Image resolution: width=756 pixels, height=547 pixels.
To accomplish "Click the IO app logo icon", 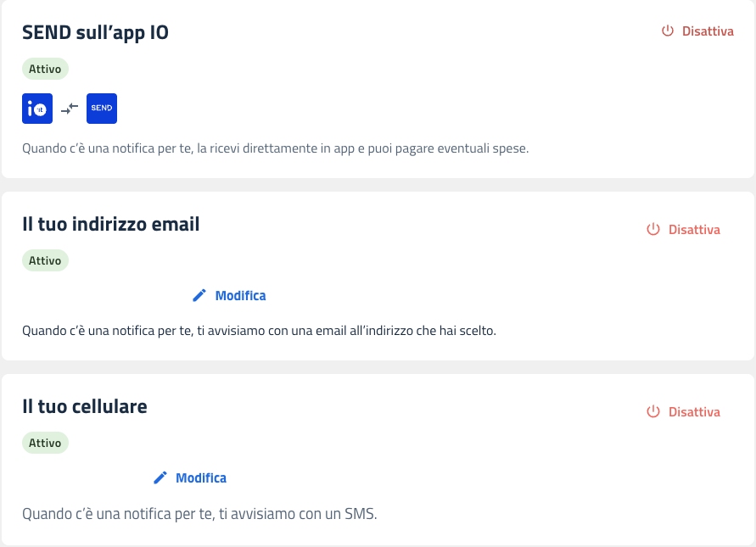I will tap(37, 109).
